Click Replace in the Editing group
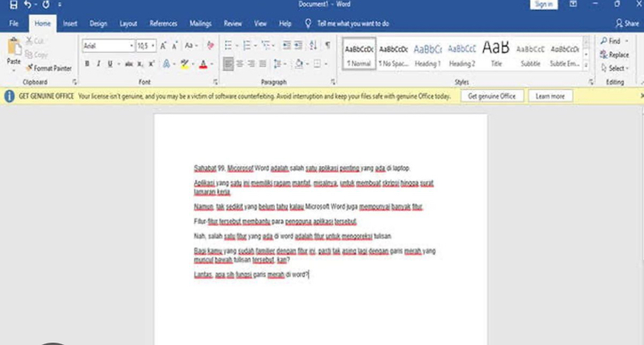 pos(614,54)
